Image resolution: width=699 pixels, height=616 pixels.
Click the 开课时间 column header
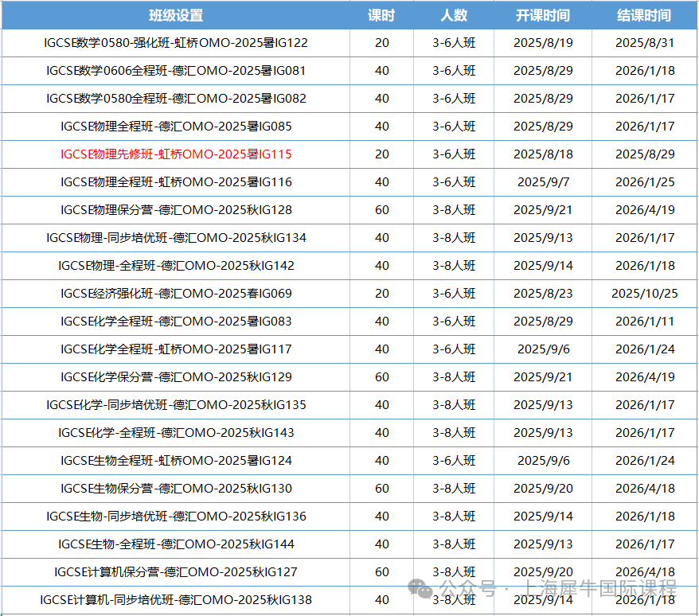pos(542,16)
